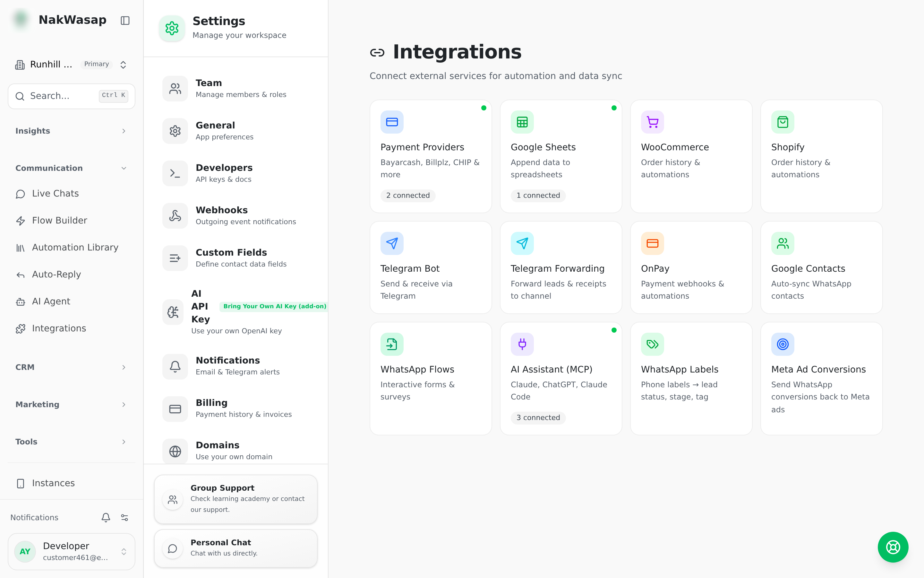Click the WhatsApp Labels tags icon
Image resolution: width=924 pixels, height=578 pixels.
652,344
